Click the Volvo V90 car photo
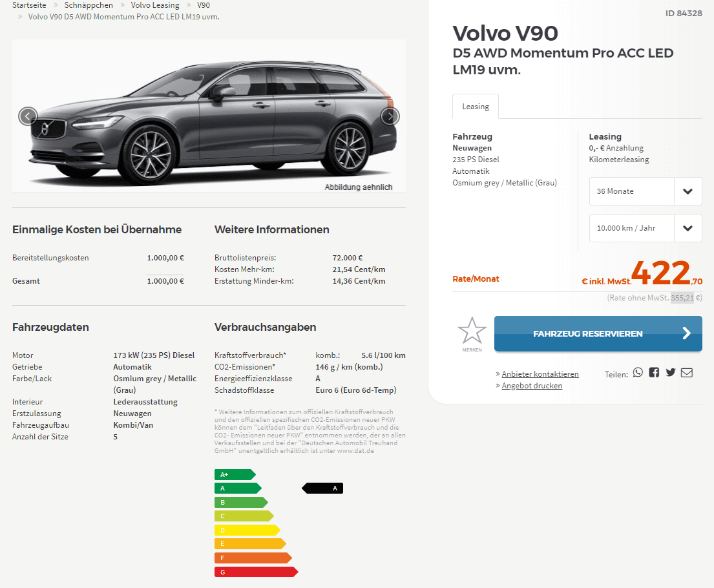714x588 pixels. tap(209, 116)
